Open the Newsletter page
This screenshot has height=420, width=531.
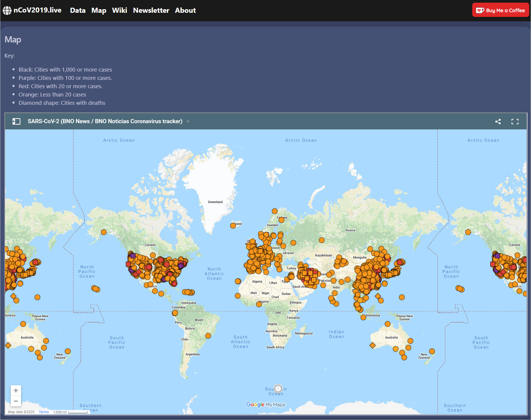pyautogui.click(x=151, y=10)
